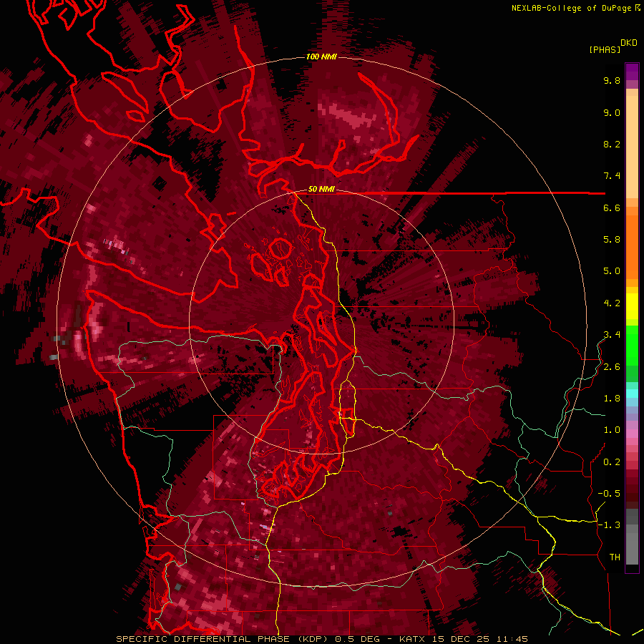Screen dimensions: 644x644
Task: Pick the peach band beside 8.2
Action: click(x=632, y=147)
